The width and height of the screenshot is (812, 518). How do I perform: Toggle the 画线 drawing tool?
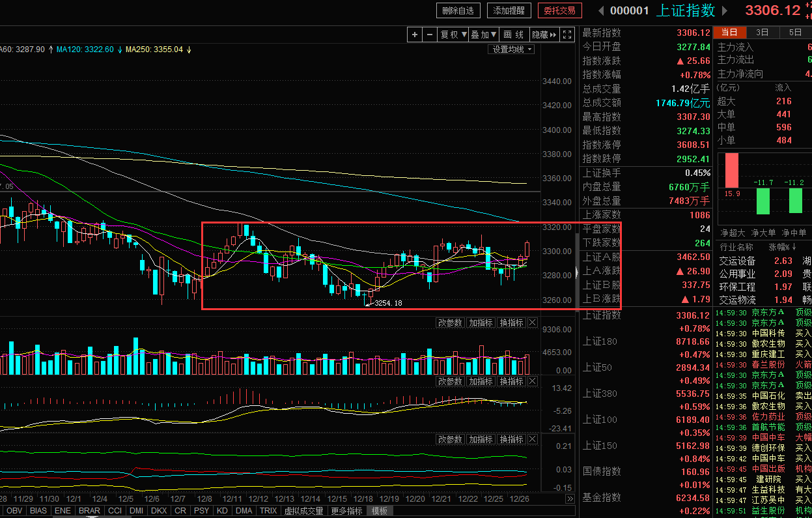(x=514, y=35)
